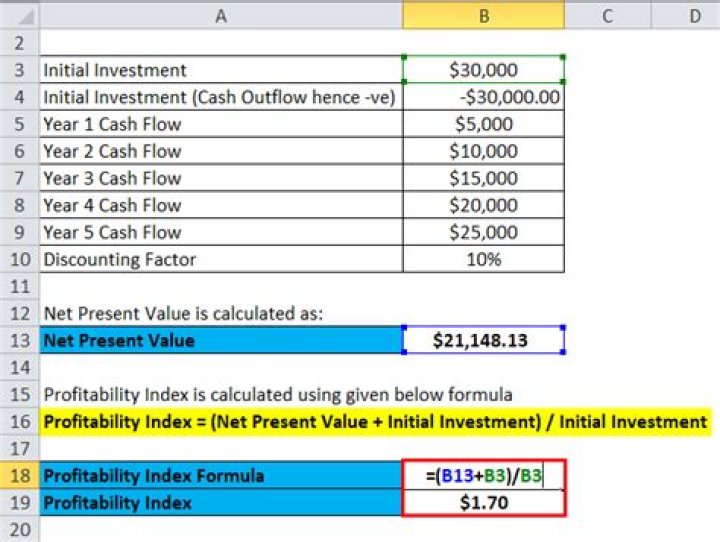Select row 10 header

coord(19,260)
